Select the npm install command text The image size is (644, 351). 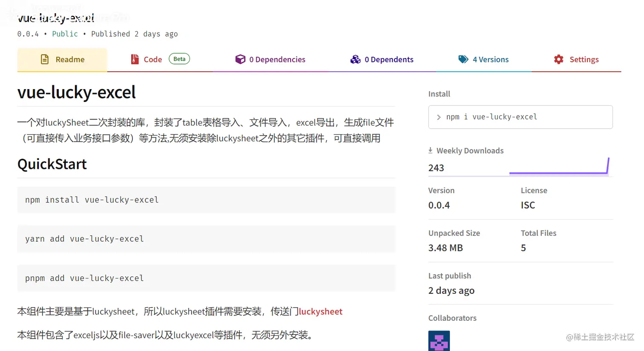click(x=92, y=200)
